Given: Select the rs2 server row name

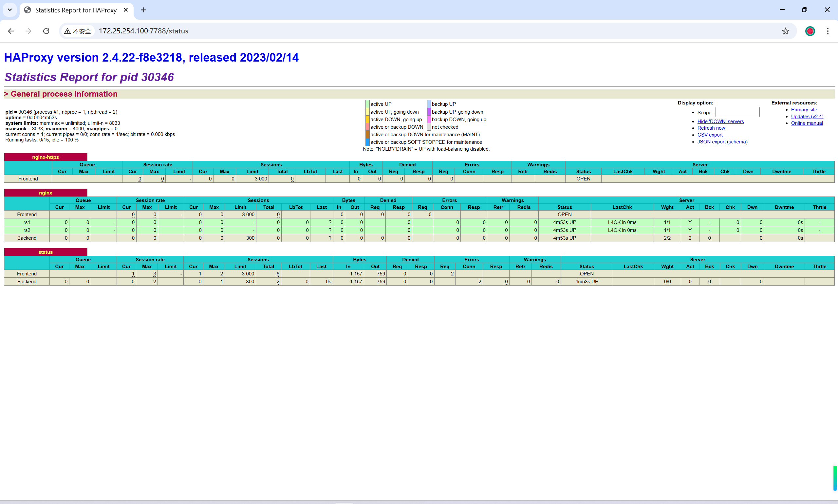Looking at the screenshot, I should (27, 230).
